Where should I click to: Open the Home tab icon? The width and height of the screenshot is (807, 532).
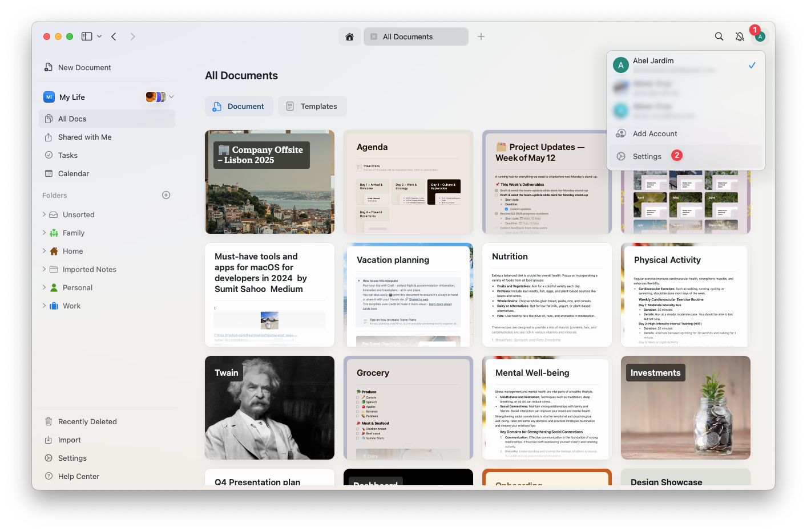pos(349,36)
